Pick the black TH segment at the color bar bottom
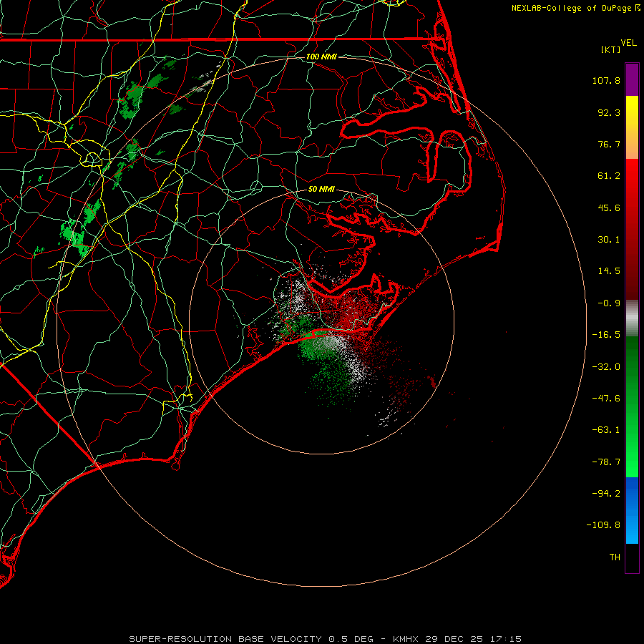This screenshot has height=644, width=644. (632, 557)
